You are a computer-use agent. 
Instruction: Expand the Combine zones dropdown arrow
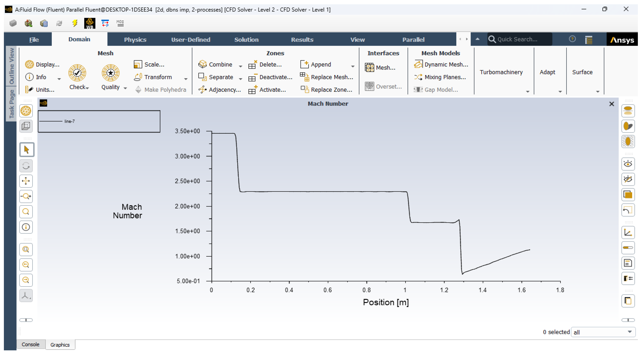(x=240, y=66)
